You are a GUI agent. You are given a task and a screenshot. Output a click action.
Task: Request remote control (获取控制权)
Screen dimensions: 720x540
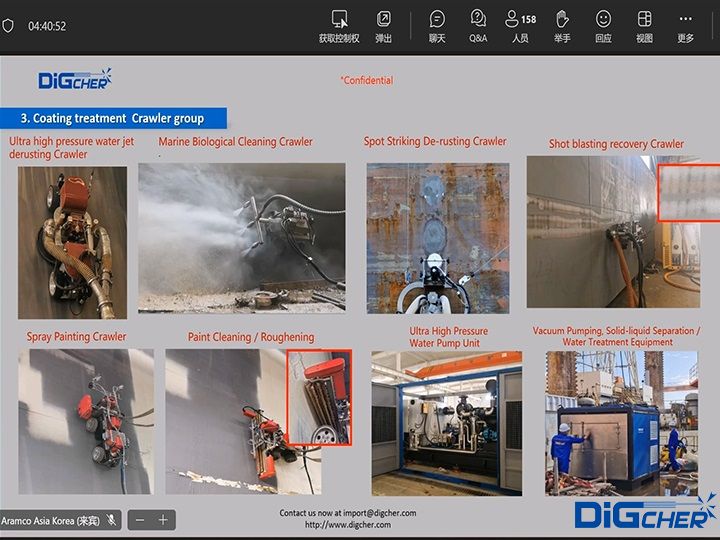point(340,26)
